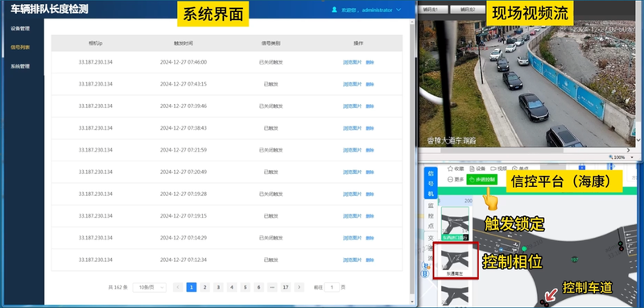Remove the 07:21:59 record with 删除

click(x=369, y=150)
